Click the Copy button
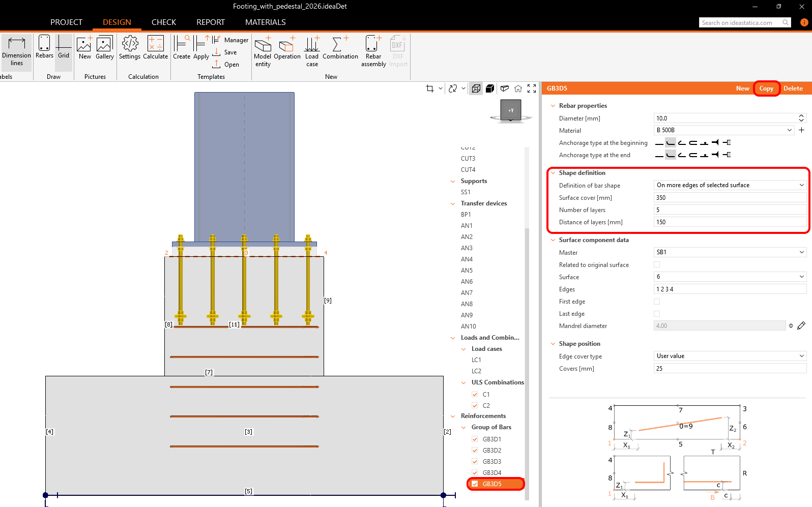This screenshot has height=507, width=812. point(766,88)
